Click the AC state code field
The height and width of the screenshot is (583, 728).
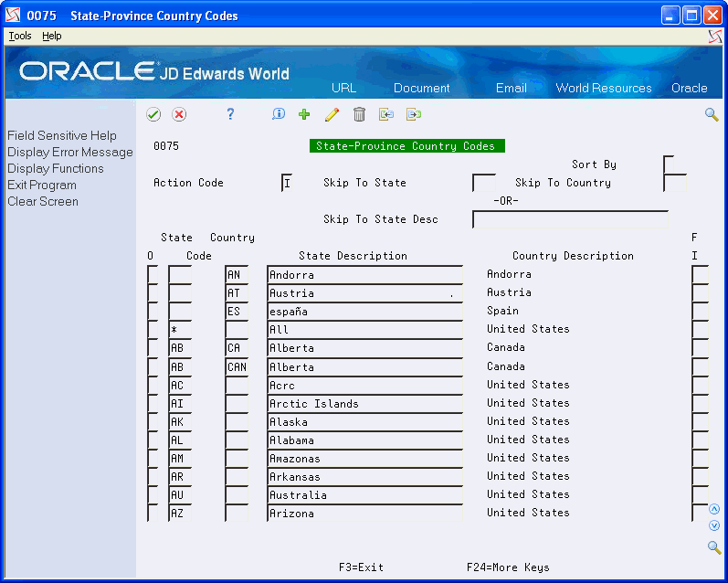[180, 385]
